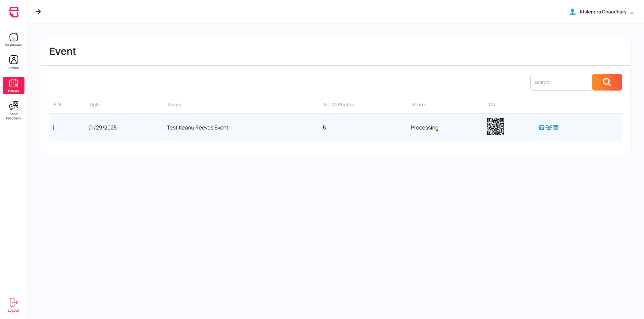Image resolution: width=644 pixels, height=319 pixels.
Task: Expand the sidebar with the arrow
Action: click(x=38, y=12)
